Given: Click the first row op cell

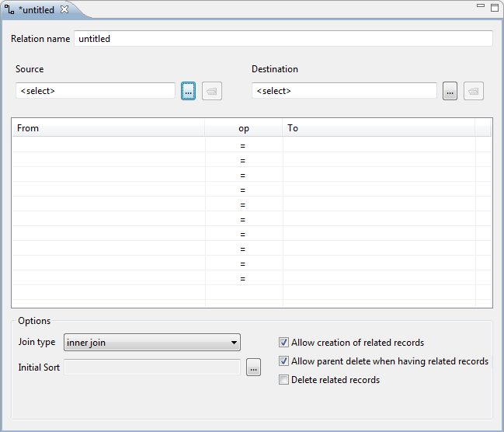Looking at the screenshot, I should pyautogui.click(x=244, y=146).
